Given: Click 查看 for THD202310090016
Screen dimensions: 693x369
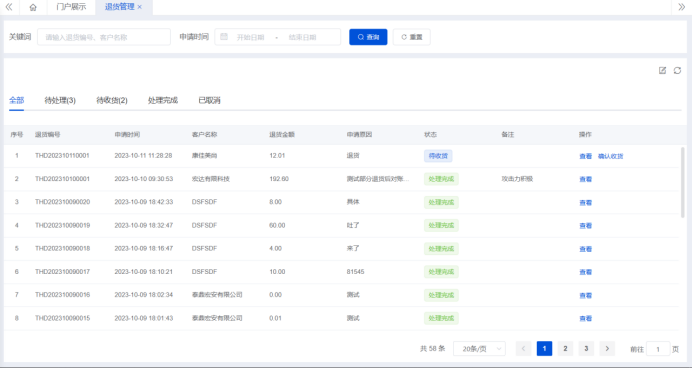Looking at the screenshot, I should tap(585, 295).
